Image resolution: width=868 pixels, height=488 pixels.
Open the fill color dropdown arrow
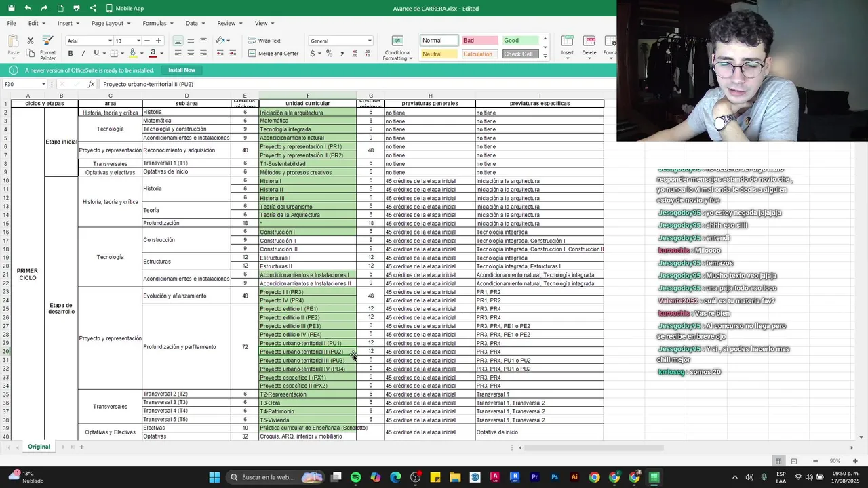coord(141,53)
